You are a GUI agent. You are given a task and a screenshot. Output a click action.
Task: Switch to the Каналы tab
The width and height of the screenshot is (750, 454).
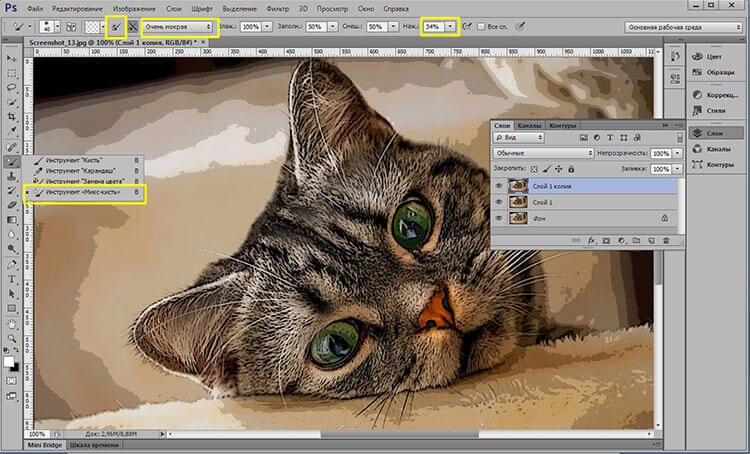[529, 125]
